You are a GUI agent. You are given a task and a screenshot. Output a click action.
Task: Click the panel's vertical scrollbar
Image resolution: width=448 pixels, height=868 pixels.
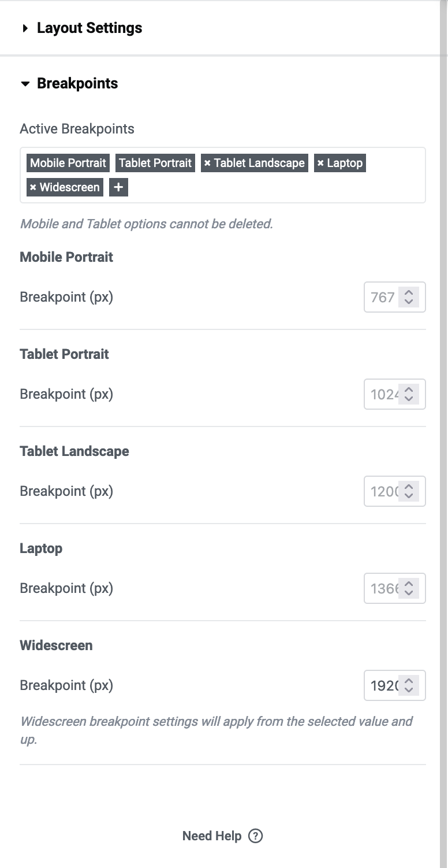[443, 433]
